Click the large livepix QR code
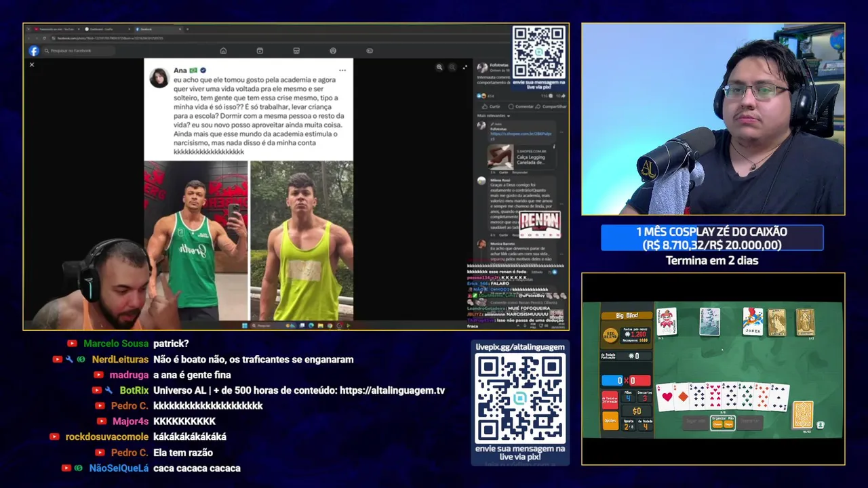The width and height of the screenshot is (868, 488). 520,398
